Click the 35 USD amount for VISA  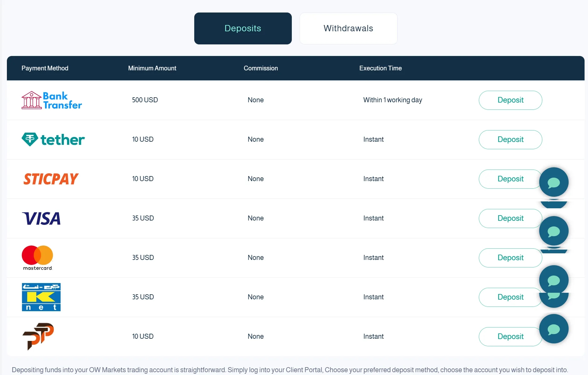pyautogui.click(x=143, y=218)
